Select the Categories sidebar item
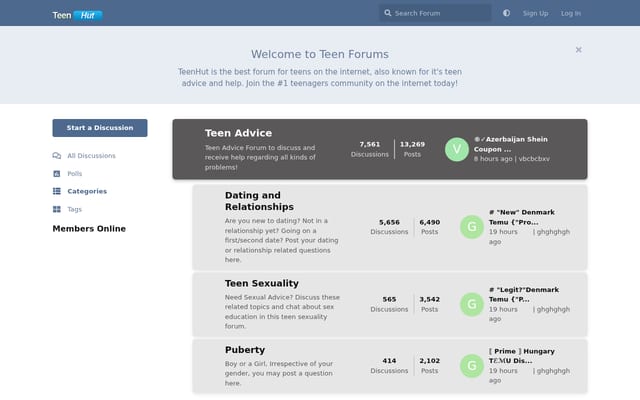 coord(87,191)
